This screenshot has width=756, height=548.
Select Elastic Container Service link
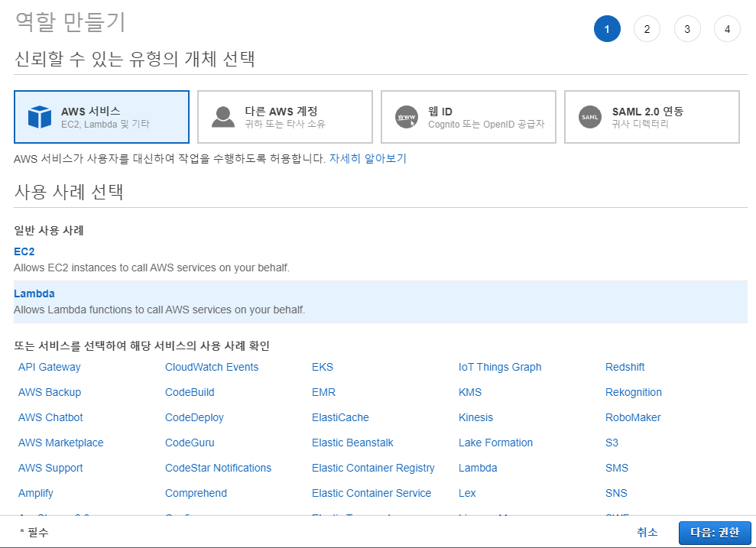(x=372, y=493)
